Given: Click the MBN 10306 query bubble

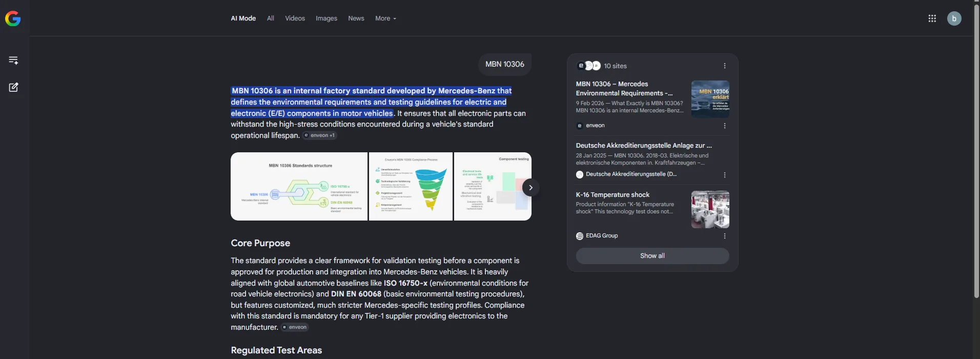Looking at the screenshot, I should pos(505,64).
